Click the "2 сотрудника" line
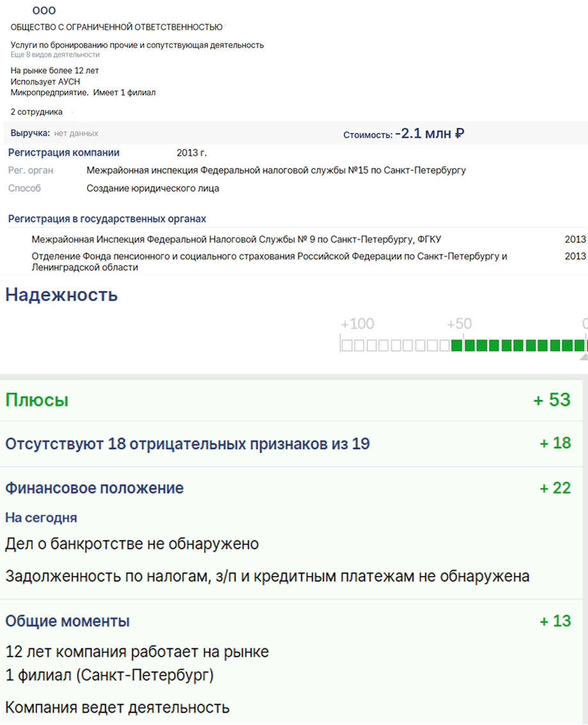The height and width of the screenshot is (725, 588). [36, 112]
